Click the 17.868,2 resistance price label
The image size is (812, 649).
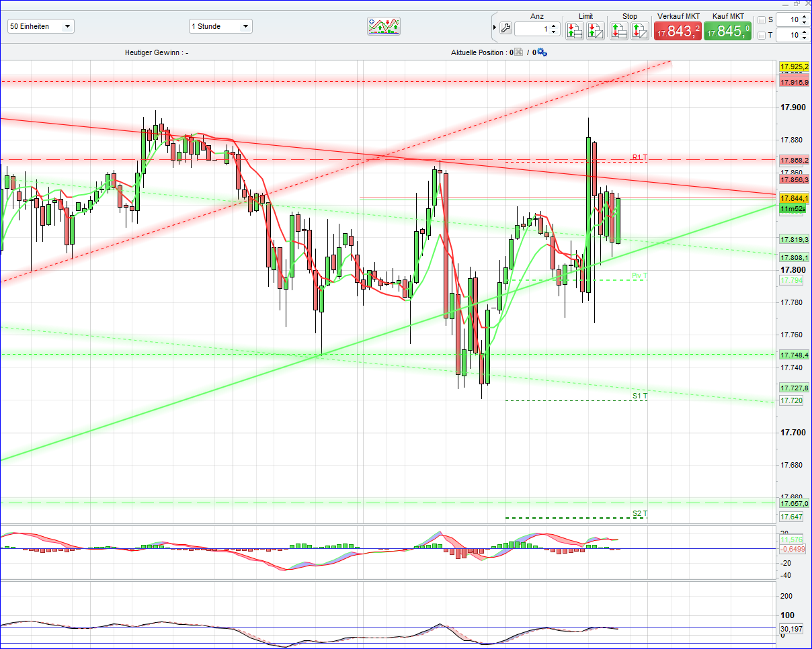click(x=795, y=160)
